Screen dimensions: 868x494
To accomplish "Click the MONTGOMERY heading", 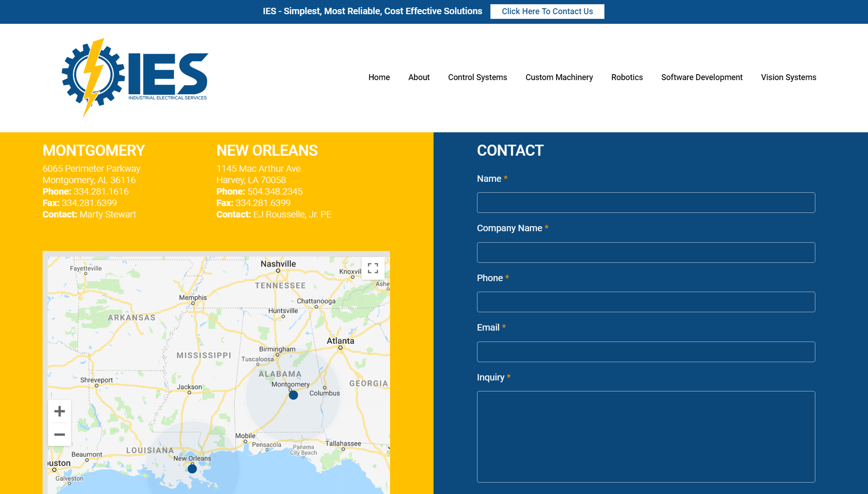I will tap(93, 151).
